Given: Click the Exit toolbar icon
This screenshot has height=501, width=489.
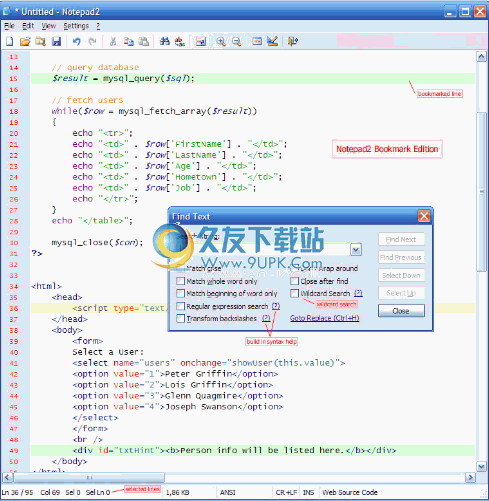Looking at the screenshot, I should pyautogui.click(x=293, y=41).
